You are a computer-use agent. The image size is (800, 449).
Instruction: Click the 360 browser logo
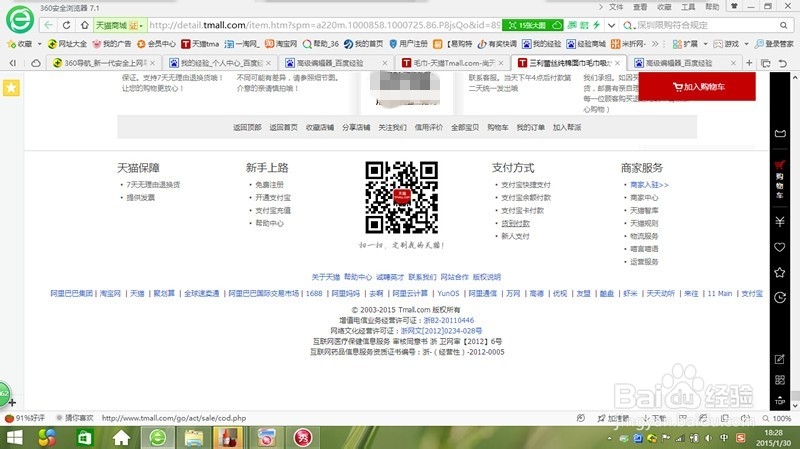click(x=20, y=19)
